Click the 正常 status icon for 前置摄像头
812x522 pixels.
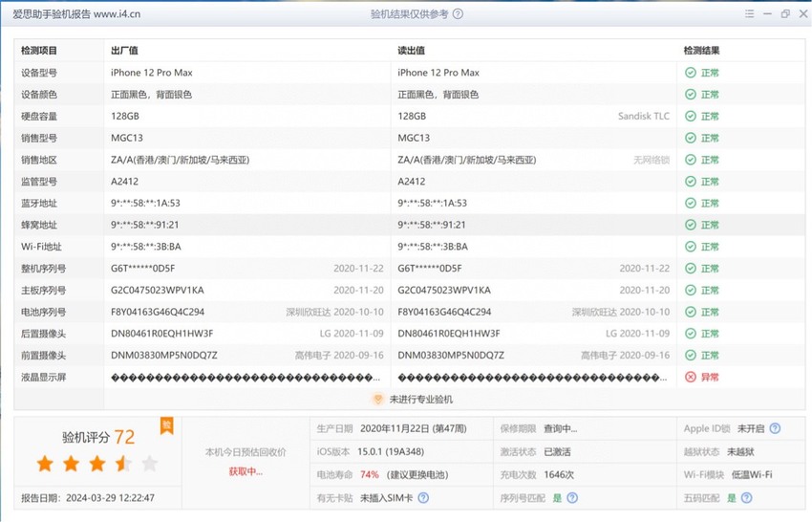pyautogui.click(x=691, y=356)
